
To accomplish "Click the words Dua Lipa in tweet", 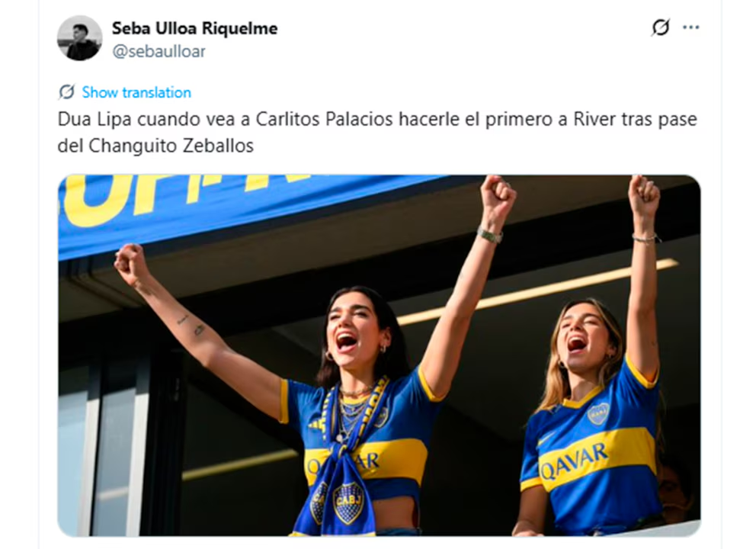I will click(x=94, y=119).
